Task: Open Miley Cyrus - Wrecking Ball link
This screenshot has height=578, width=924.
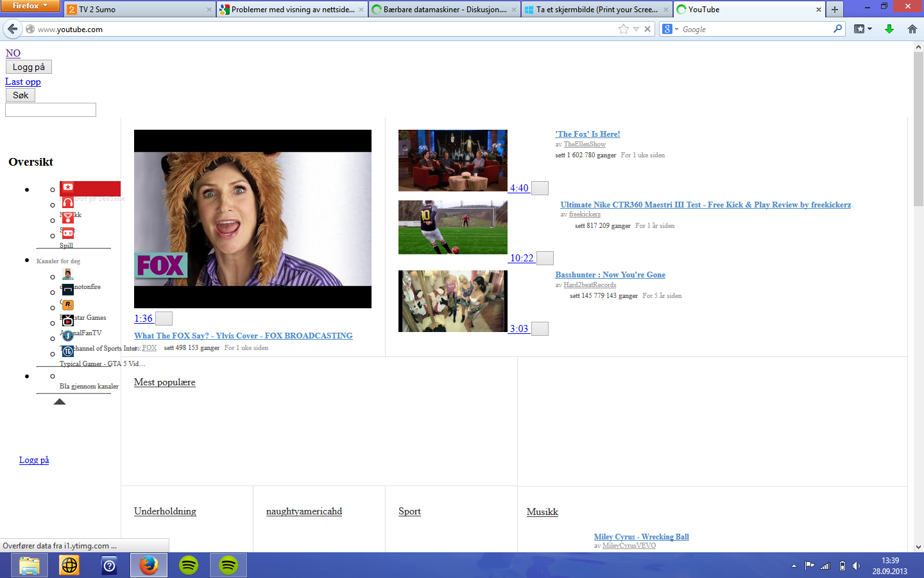Action: [642, 537]
